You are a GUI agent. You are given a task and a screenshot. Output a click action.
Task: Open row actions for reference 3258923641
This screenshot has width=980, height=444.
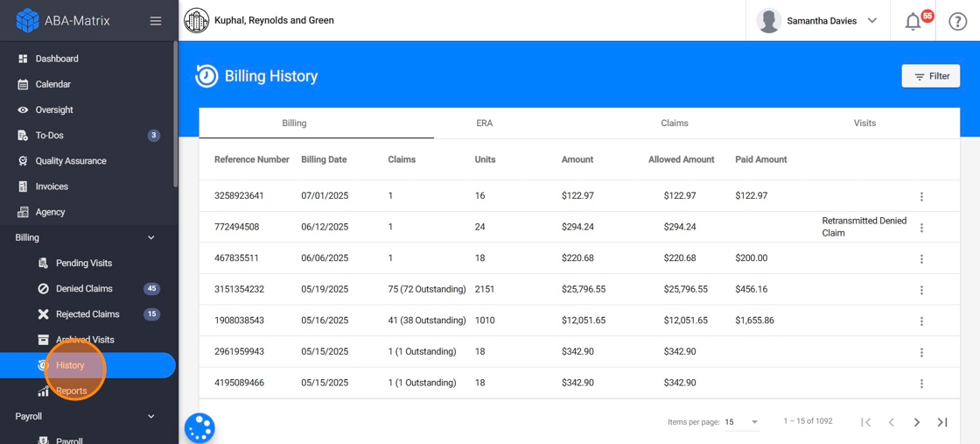coord(921,196)
